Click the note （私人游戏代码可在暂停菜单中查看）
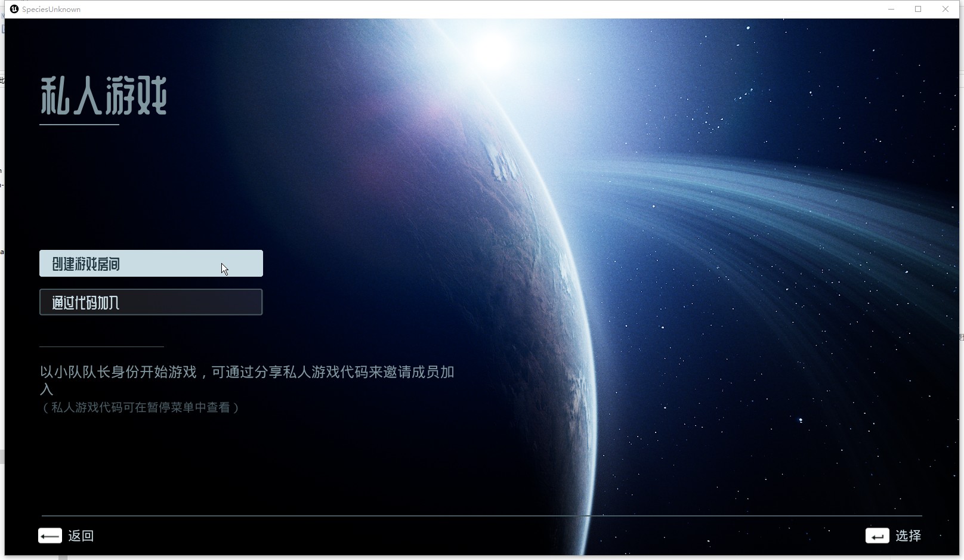The height and width of the screenshot is (560, 964). [141, 407]
